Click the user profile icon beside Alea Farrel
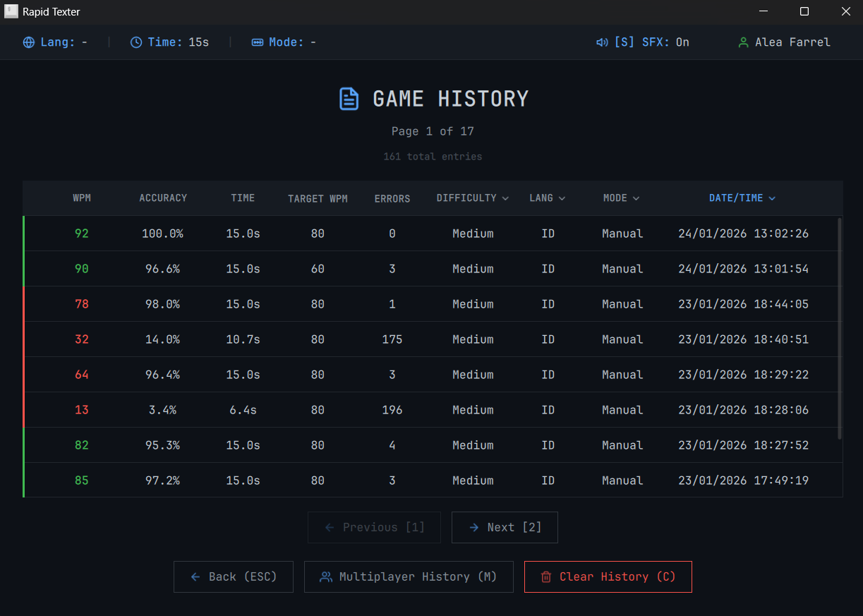This screenshot has width=863, height=616. click(x=743, y=42)
